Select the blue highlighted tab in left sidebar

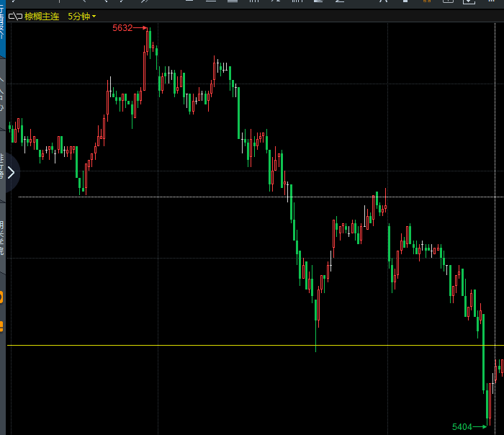coord(2,29)
